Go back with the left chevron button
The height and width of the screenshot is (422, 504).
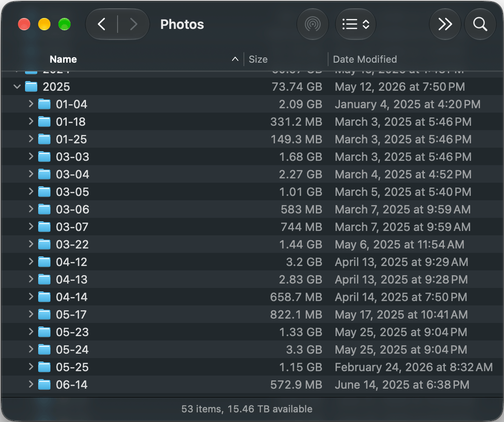click(102, 25)
